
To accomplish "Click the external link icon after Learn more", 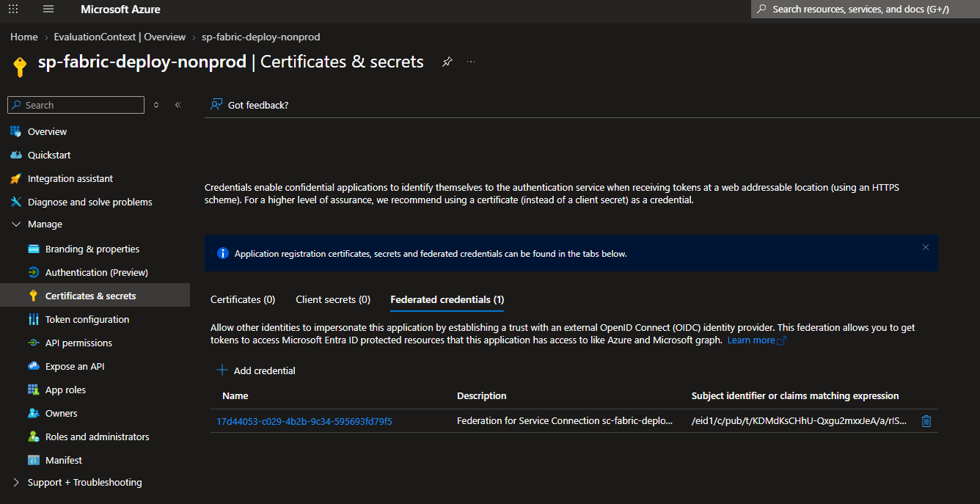I will 781,340.
